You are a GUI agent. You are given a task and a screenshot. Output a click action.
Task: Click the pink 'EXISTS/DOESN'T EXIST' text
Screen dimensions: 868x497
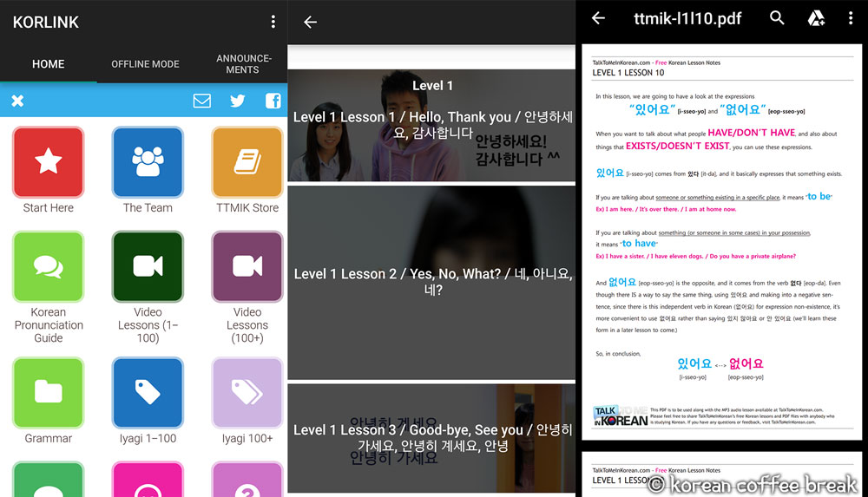point(677,146)
